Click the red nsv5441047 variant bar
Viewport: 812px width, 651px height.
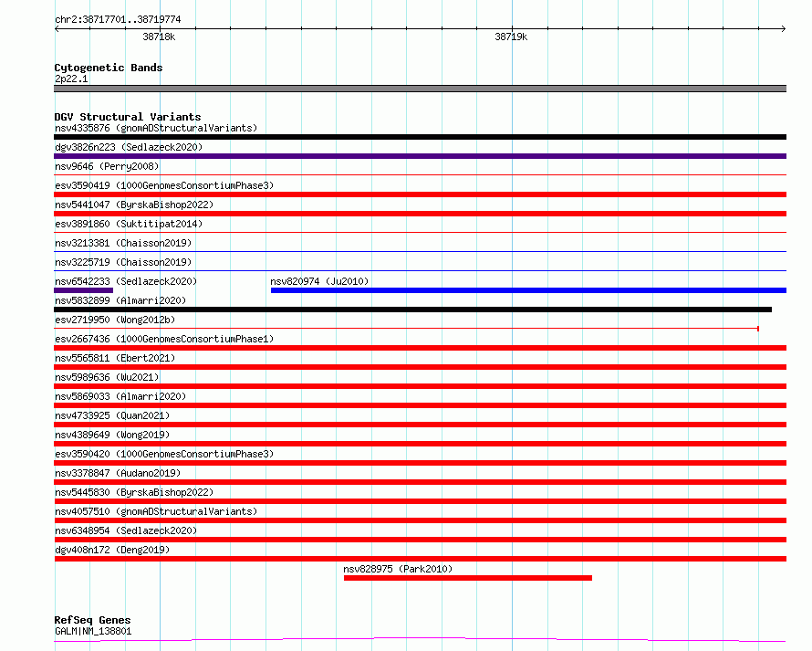tap(420, 214)
